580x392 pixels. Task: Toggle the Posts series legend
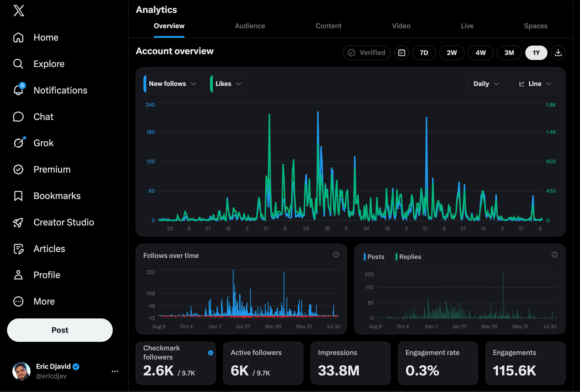(374, 257)
